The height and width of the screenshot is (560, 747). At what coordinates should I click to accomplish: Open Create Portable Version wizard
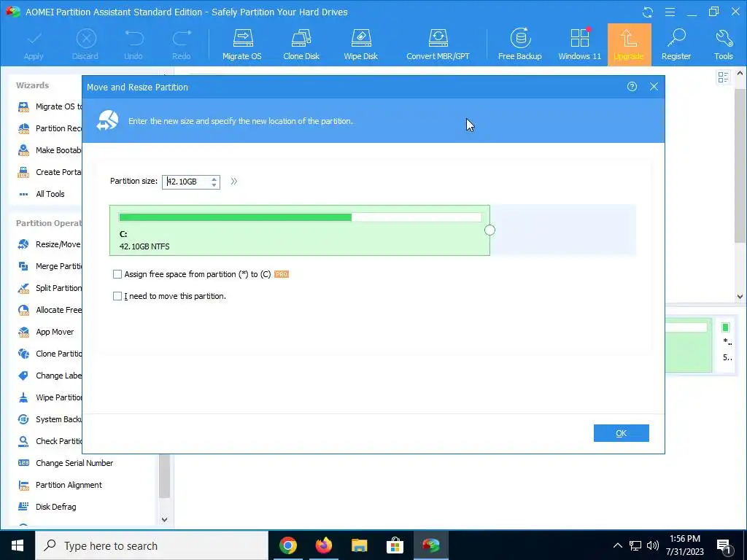tap(49, 172)
